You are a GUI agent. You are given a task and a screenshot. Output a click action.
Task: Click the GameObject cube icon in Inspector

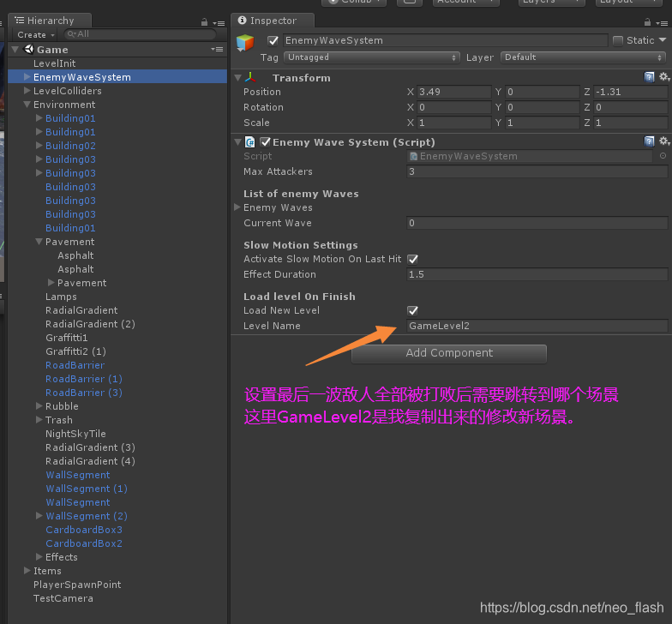pos(245,43)
